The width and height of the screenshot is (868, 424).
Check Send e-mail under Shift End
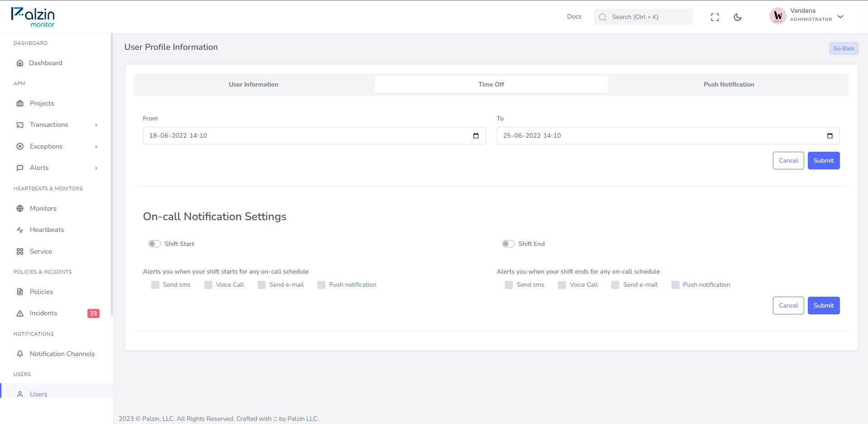coord(615,285)
